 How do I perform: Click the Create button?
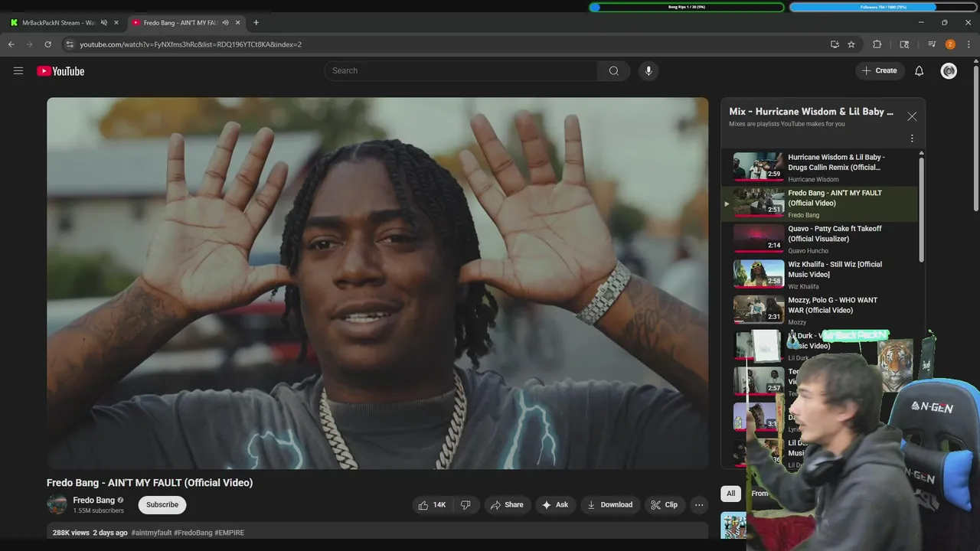(x=879, y=71)
